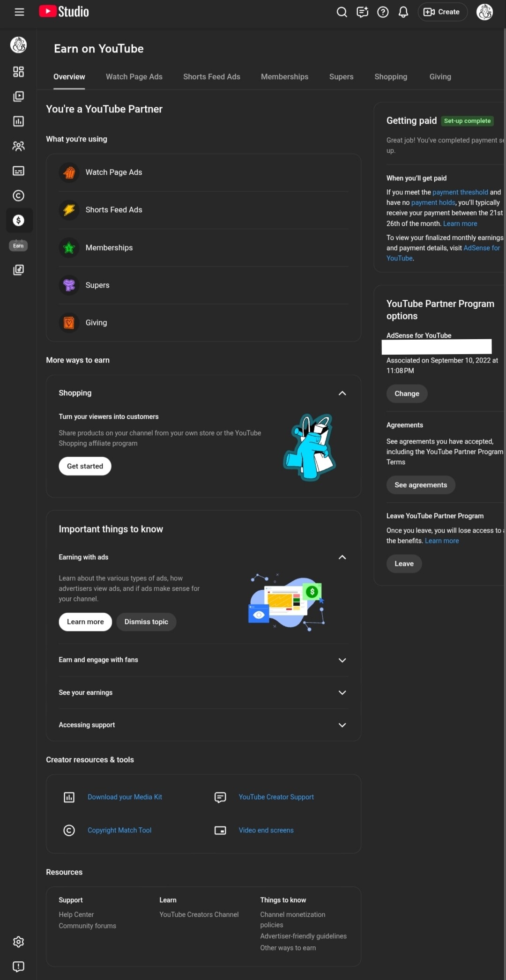
Task: Open the Copyright Match Tool link
Action: 119,830
